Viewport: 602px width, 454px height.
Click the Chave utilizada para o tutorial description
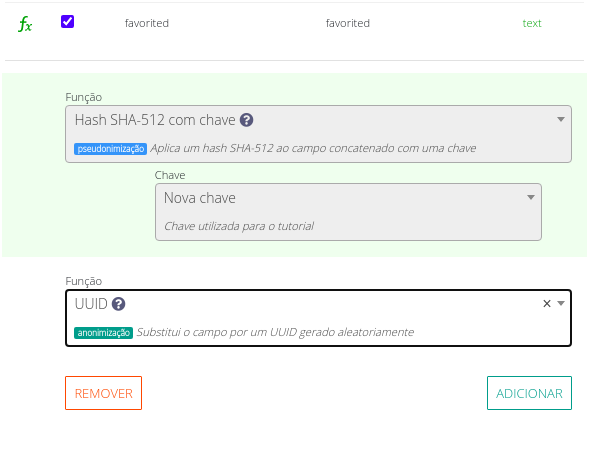(x=239, y=226)
